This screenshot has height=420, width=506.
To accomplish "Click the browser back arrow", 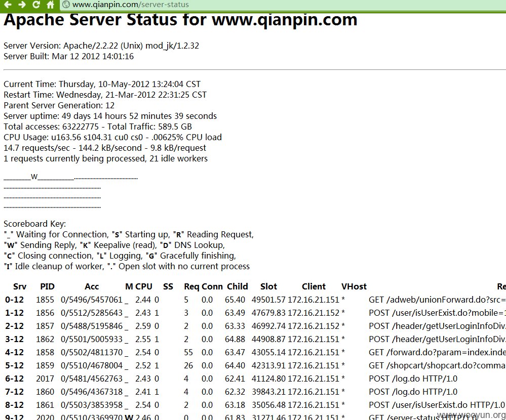I will coord(8,5).
